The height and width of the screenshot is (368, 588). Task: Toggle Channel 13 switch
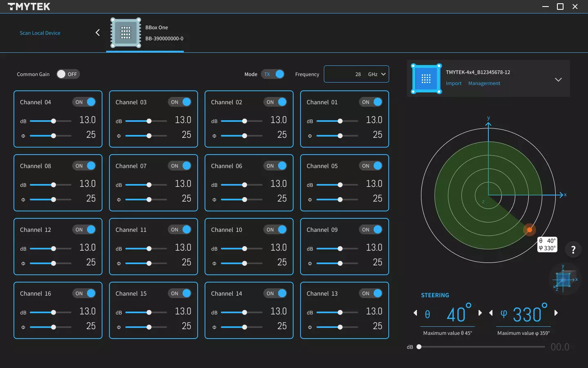pyautogui.click(x=371, y=293)
